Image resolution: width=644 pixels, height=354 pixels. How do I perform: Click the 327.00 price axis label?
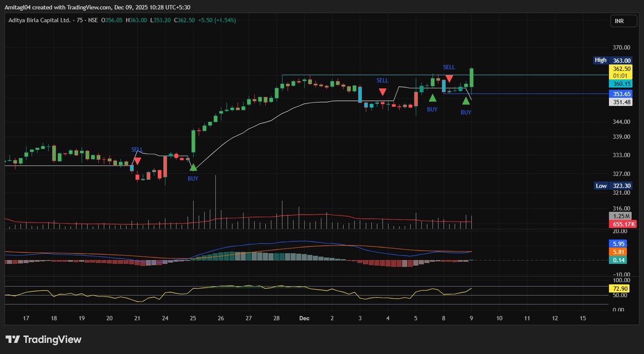point(621,174)
